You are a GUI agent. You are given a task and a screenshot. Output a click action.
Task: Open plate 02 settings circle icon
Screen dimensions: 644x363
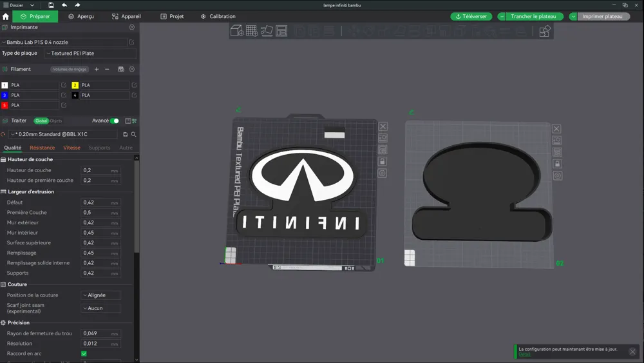point(557,175)
